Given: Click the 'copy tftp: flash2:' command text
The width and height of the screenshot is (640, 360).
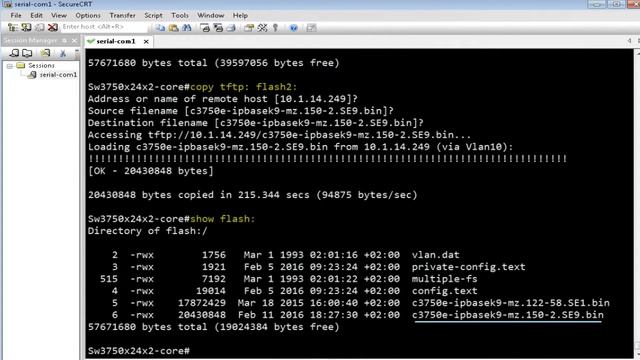Looking at the screenshot, I should 244,87.
